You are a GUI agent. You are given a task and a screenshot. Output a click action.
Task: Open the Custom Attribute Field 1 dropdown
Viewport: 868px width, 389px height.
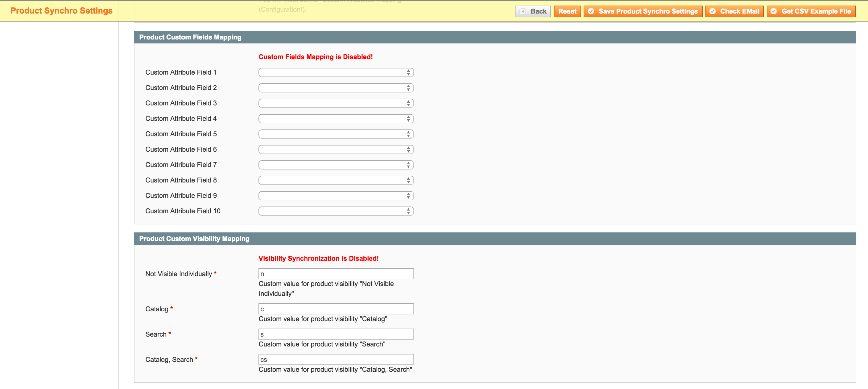tap(336, 72)
